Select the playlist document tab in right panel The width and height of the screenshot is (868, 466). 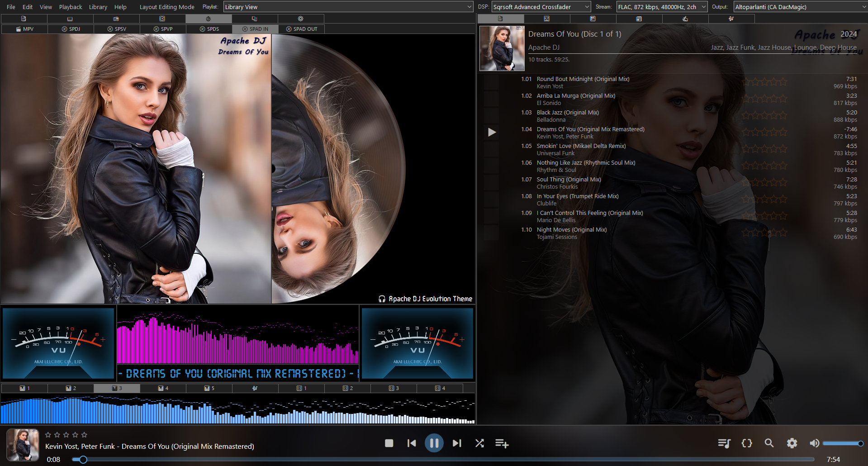(501, 19)
